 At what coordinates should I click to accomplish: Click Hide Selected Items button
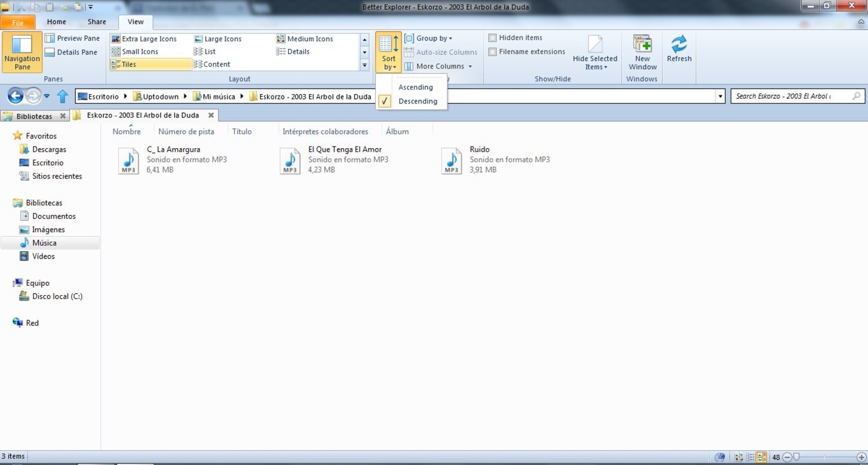pos(595,52)
